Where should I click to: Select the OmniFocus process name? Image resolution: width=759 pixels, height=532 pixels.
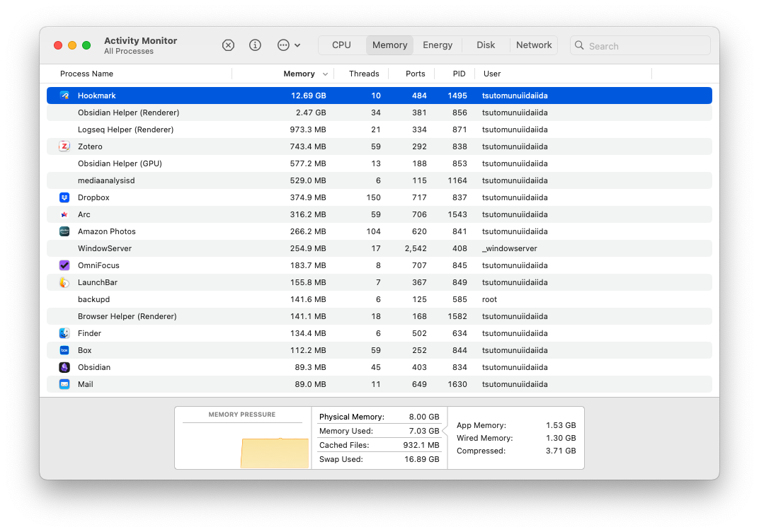click(x=98, y=265)
